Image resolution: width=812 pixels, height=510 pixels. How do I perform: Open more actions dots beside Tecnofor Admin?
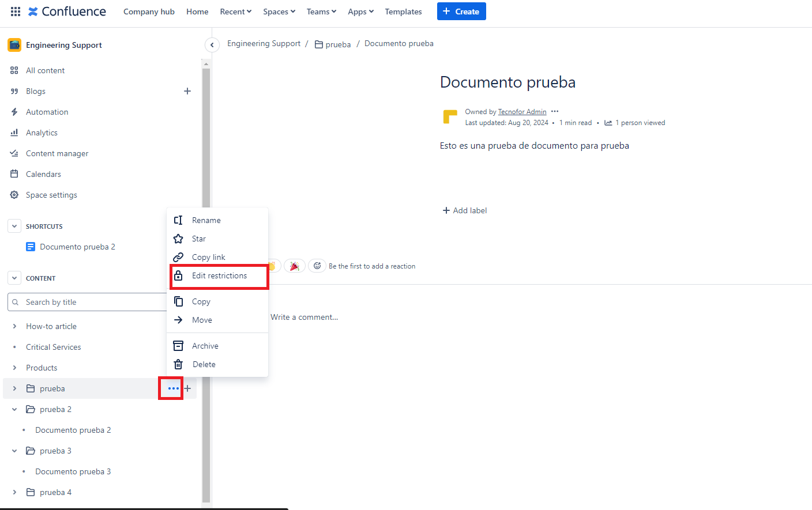tap(555, 112)
